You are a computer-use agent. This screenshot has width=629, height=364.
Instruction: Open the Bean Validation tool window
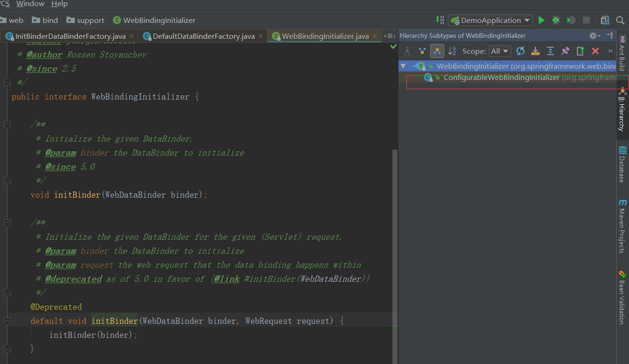click(622, 298)
